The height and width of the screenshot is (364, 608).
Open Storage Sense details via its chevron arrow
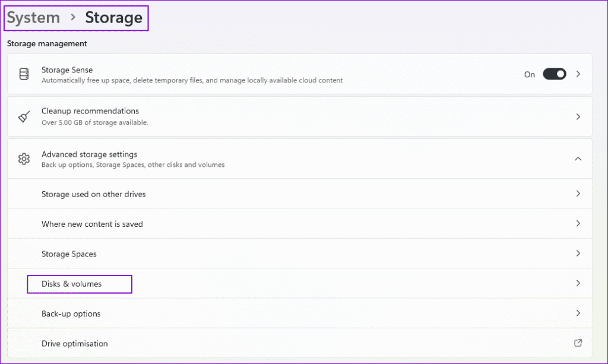pos(578,74)
